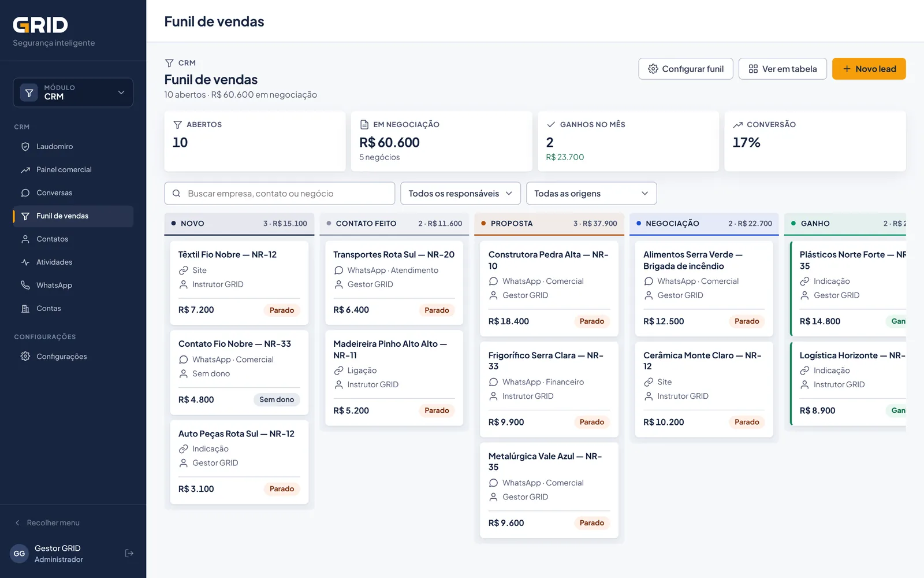
Task: Open the Módulo CRM dropdown
Action: point(73,92)
